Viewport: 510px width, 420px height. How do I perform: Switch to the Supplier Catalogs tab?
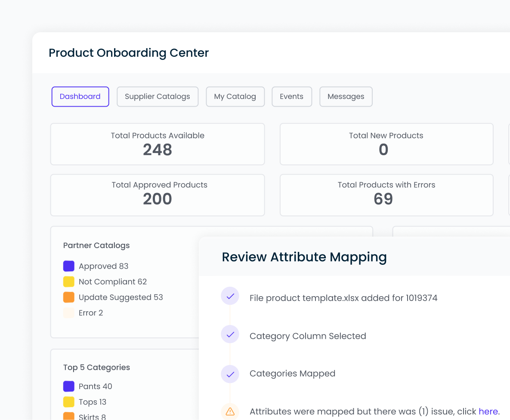coord(158,97)
